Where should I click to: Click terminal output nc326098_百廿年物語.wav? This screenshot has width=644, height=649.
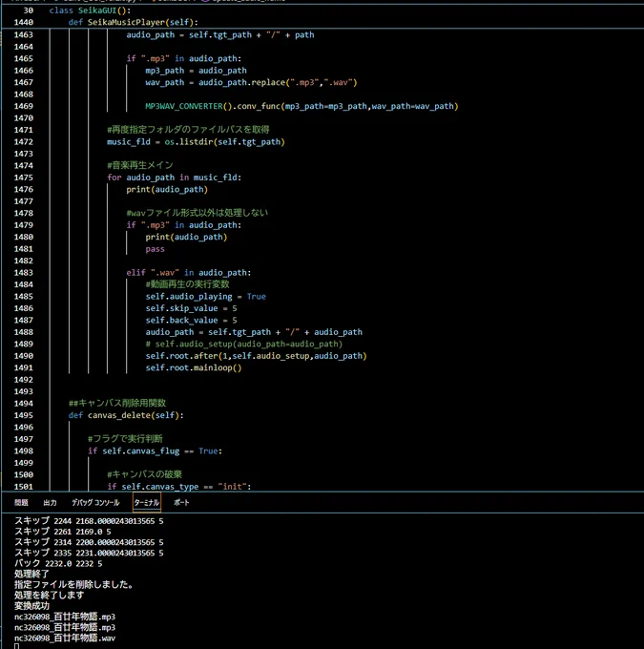point(65,638)
